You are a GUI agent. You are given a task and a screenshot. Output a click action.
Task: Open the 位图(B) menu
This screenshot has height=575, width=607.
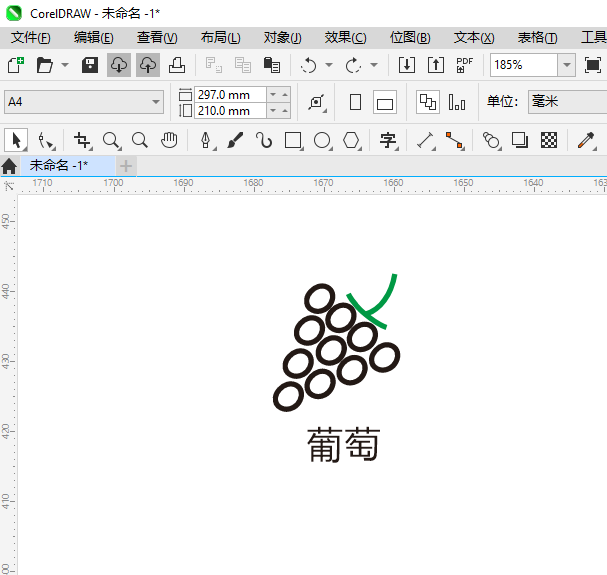click(x=410, y=38)
